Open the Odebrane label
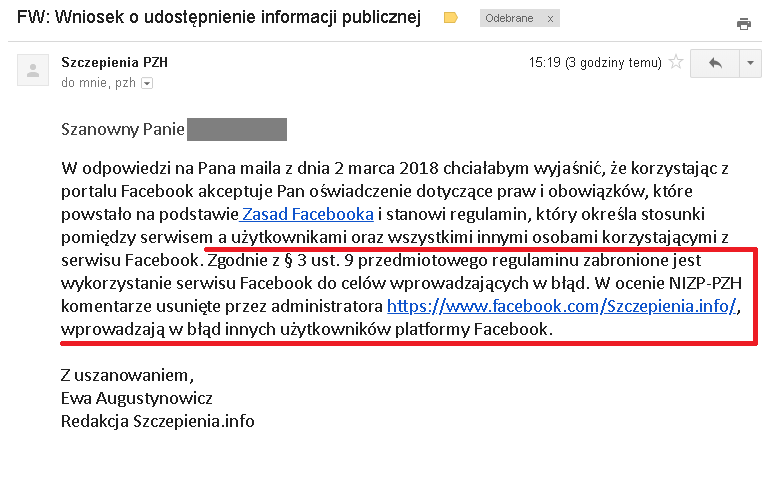The width and height of the screenshot is (772, 482). click(x=507, y=19)
